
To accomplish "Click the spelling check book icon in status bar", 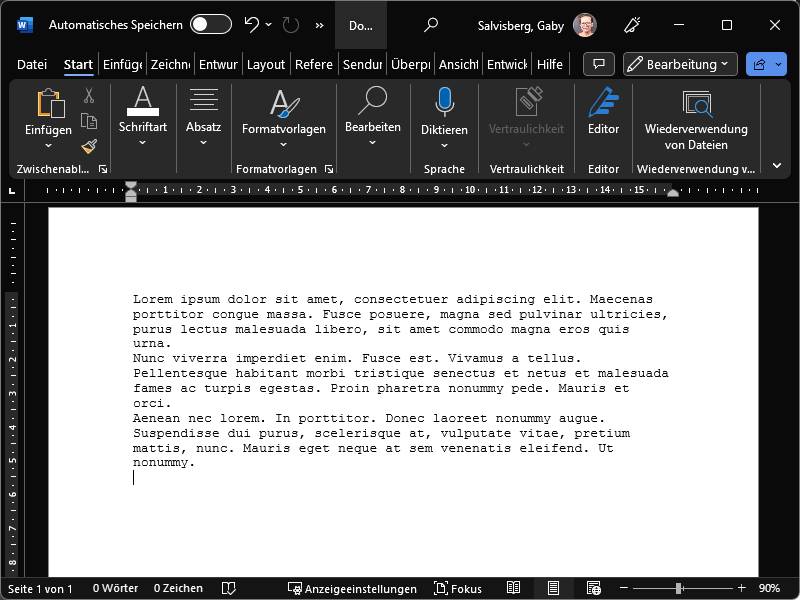I will [x=229, y=588].
